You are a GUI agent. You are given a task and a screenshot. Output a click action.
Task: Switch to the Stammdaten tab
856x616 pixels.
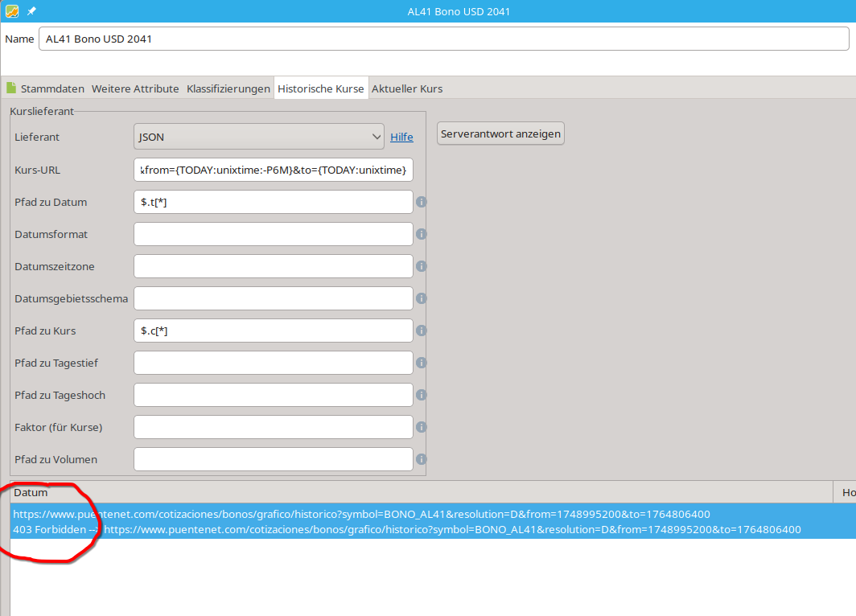[51, 88]
